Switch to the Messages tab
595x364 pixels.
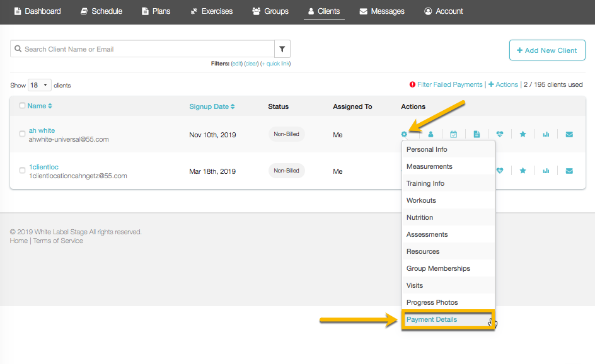coord(382,11)
